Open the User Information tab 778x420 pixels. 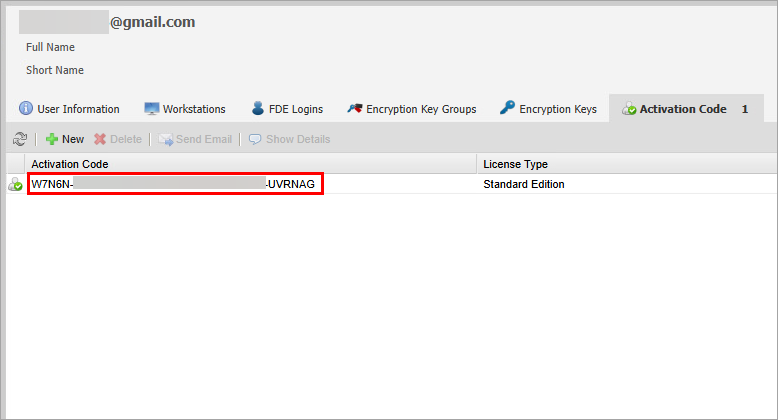(x=69, y=109)
